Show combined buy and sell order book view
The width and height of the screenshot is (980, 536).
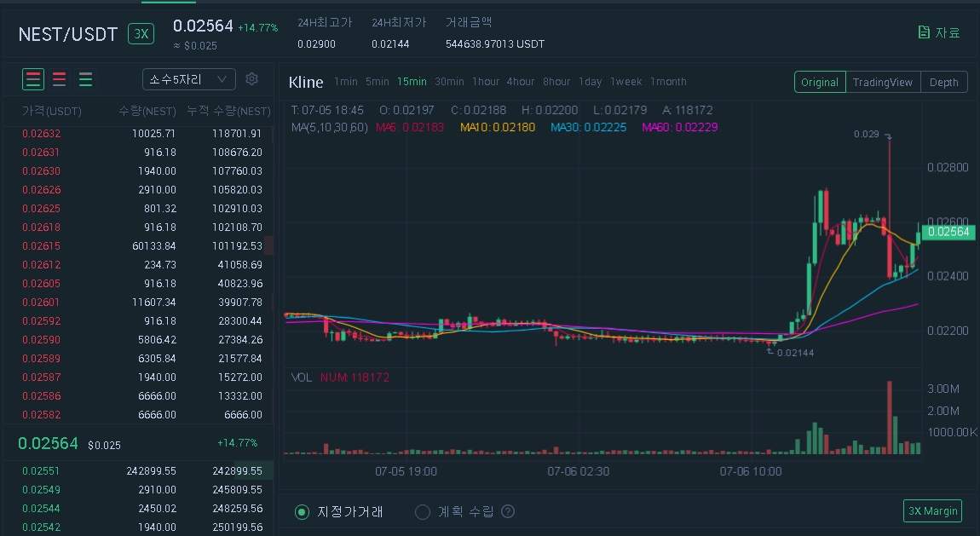33,80
